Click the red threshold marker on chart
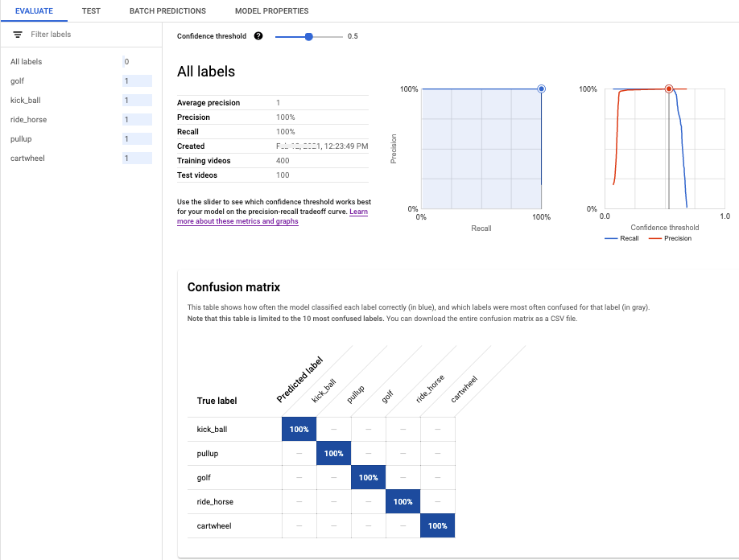The width and height of the screenshot is (739, 560). (x=669, y=89)
